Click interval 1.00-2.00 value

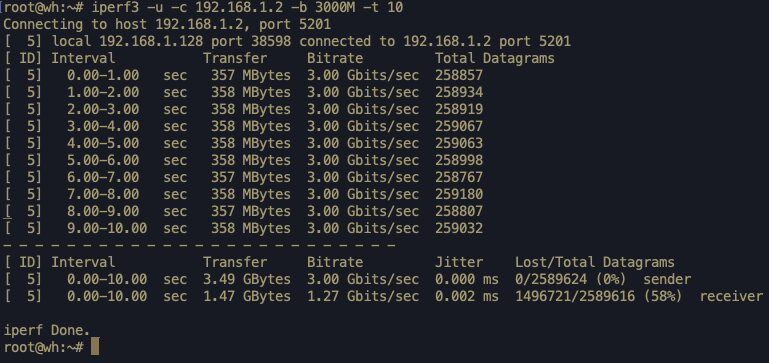pos(103,92)
